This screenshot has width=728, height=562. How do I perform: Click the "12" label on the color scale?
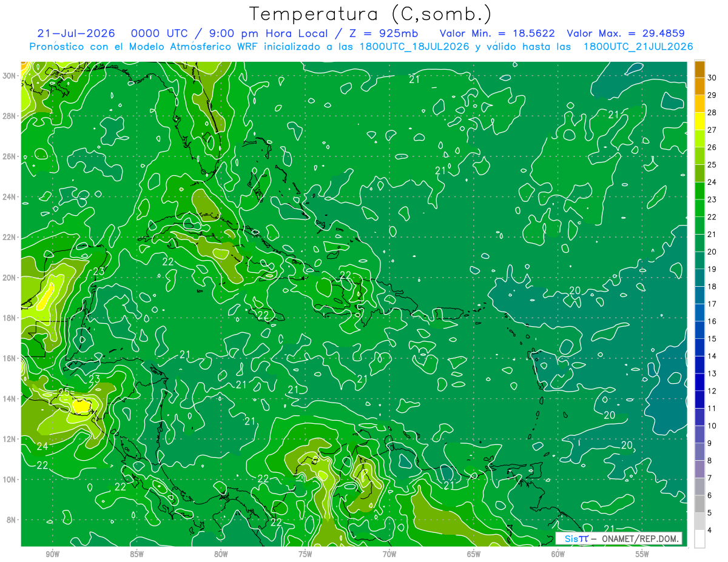click(x=712, y=391)
